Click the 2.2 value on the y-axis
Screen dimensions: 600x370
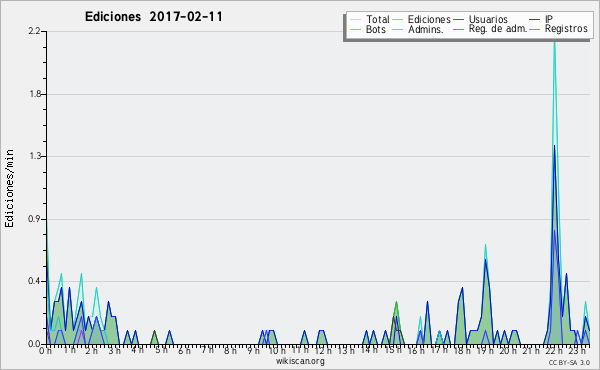click(x=35, y=31)
